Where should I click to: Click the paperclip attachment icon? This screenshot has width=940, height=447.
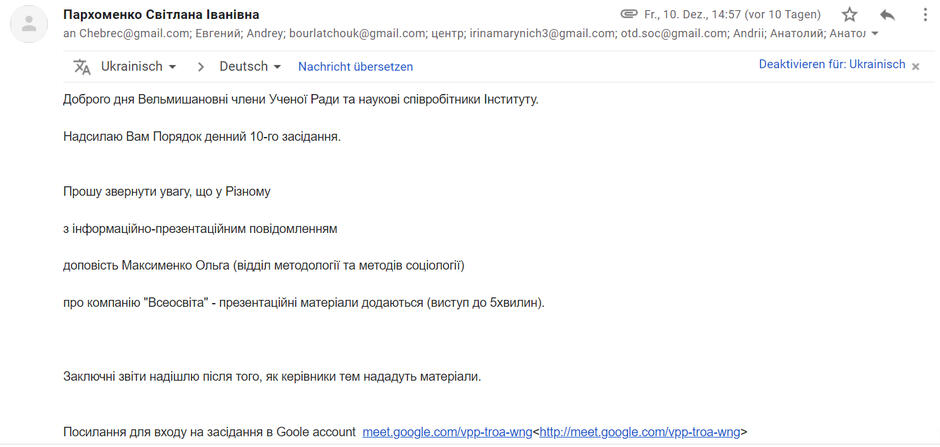[x=628, y=14]
